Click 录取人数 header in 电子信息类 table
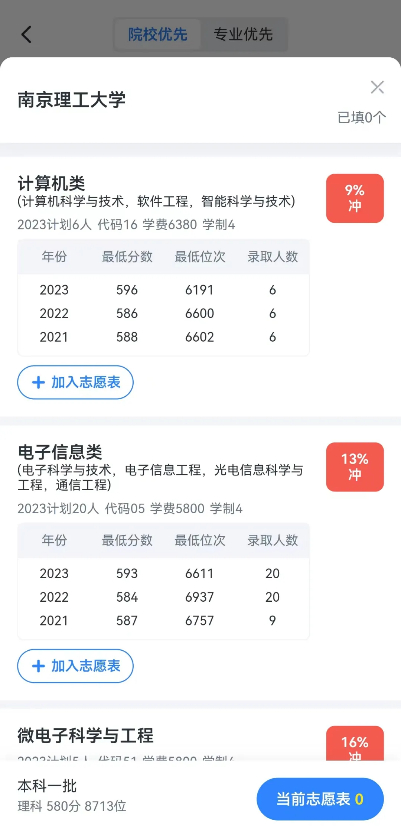Image resolution: width=401 pixels, height=829 pixels. click(x=272, y=540)
